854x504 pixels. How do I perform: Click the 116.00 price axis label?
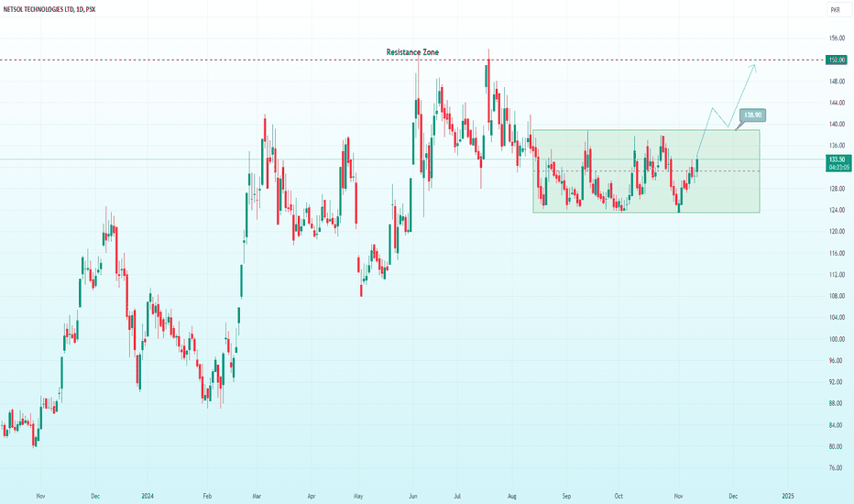837,253
